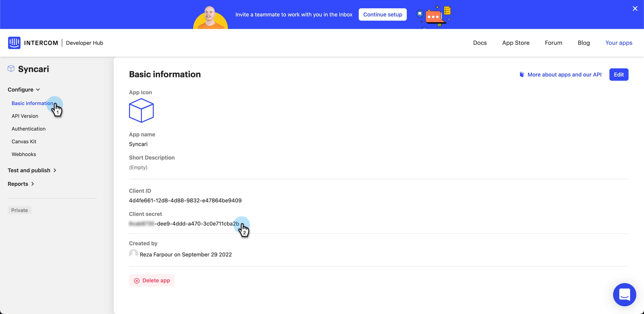Click the Delete app button
Image resolution: width=644 pixels, height=314 pixels.
pos(152,281)
